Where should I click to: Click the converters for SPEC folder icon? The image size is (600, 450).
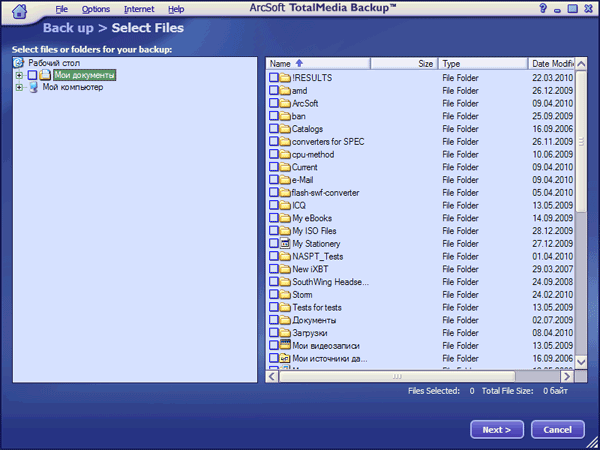point(285,142)
